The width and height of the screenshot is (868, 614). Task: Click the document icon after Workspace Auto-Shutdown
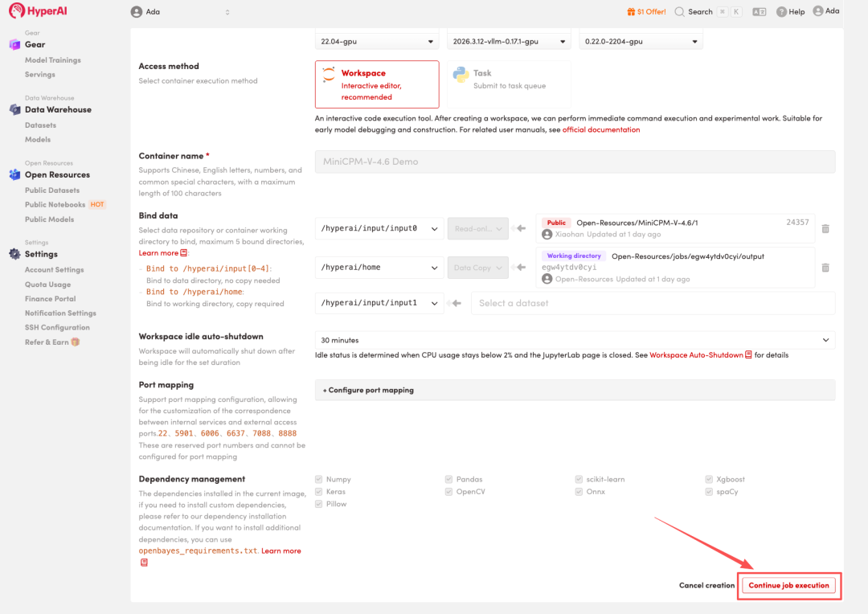coord(748,355)
